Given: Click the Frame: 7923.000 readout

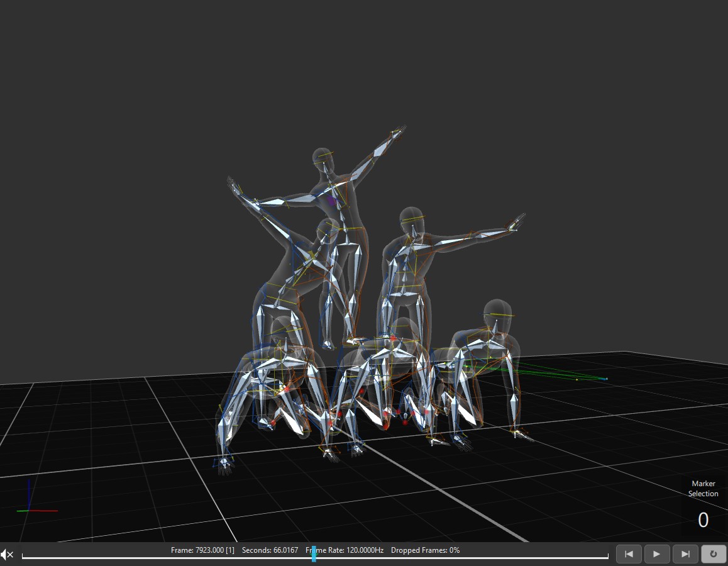Looking at the screenshot, I should point(202,550).
